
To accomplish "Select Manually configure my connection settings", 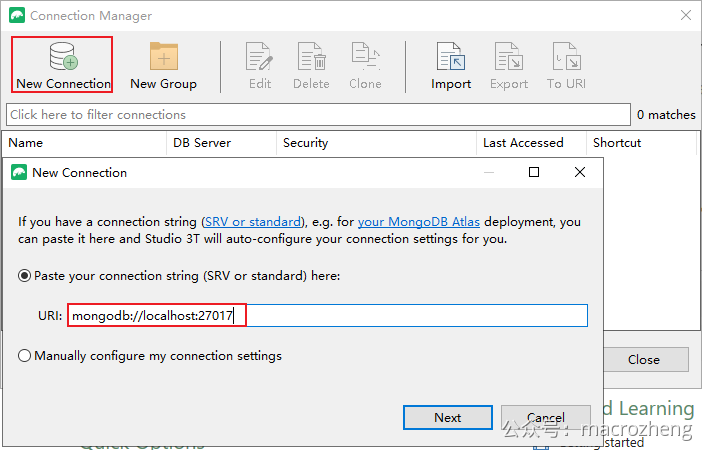I will tap(24, 356).
